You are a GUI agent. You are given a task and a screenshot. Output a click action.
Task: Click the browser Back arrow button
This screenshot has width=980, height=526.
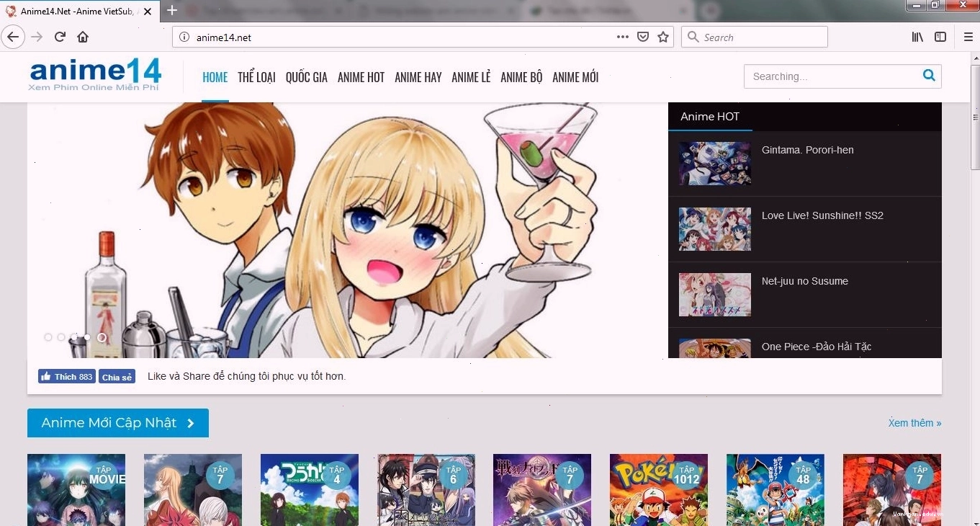point(13,37)
